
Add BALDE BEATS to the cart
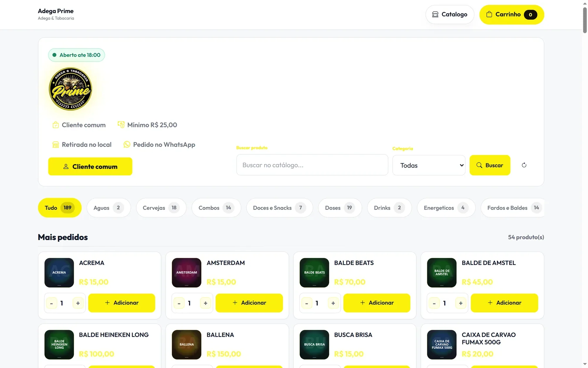click(377, 303)
